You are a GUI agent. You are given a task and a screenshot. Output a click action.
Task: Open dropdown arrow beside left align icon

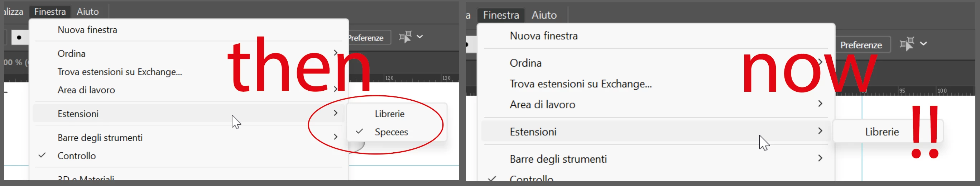click(420, 37)
